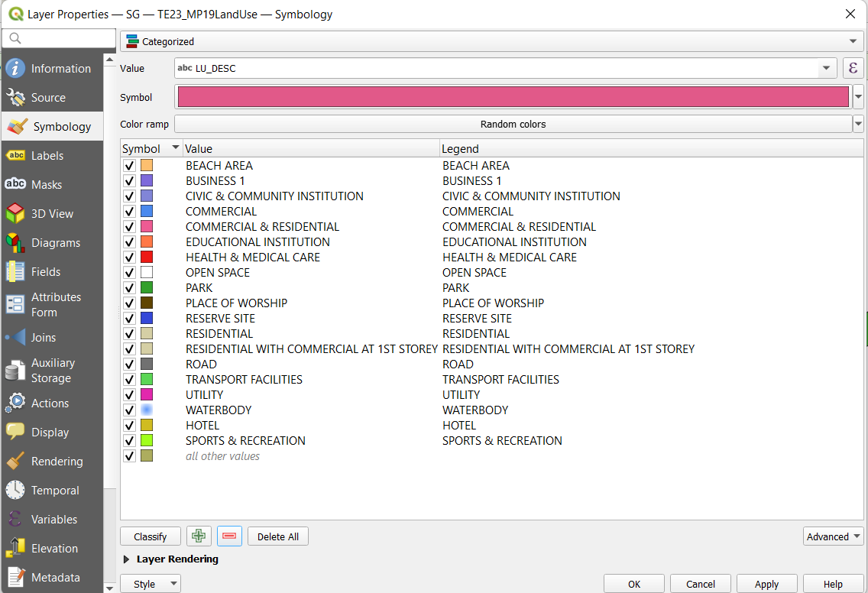Select the 3D View cube icon
The width and height of the screenshot is (868, 593).
point(15,214)
